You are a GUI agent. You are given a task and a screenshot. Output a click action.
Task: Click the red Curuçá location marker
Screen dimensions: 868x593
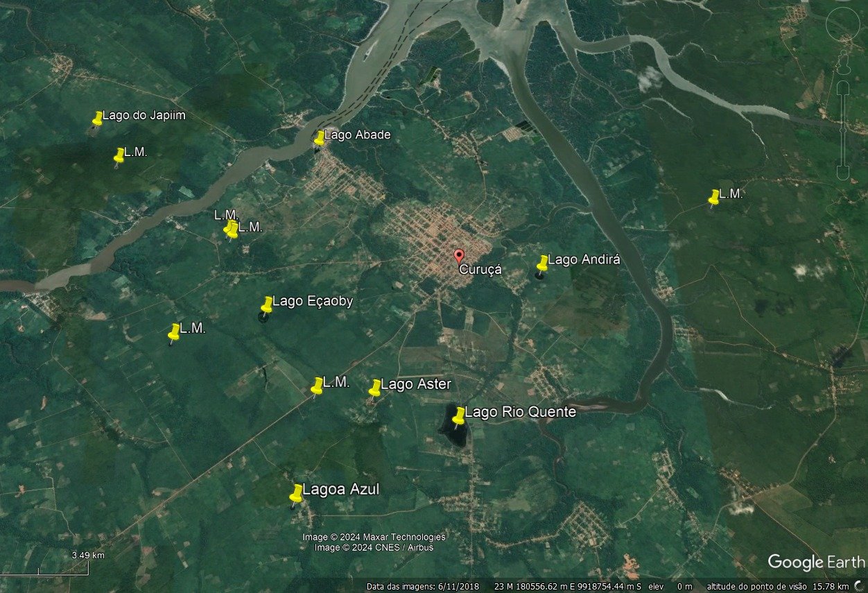coord(459,256)
